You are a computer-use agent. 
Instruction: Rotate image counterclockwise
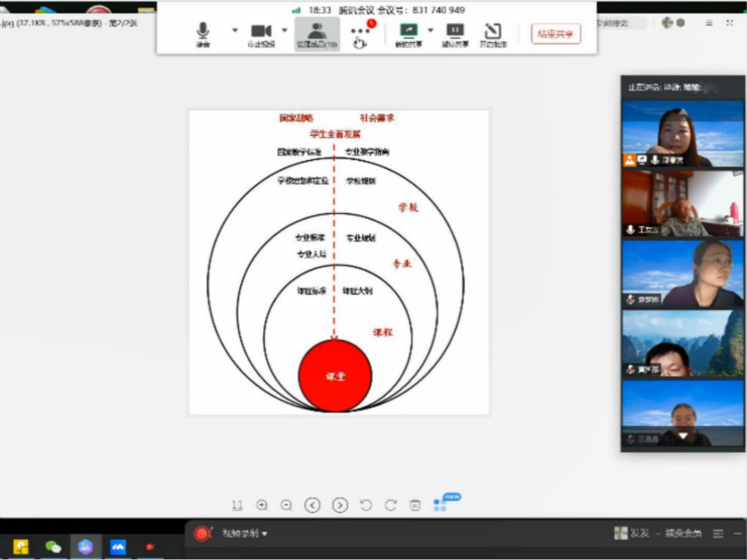[365, 504]
